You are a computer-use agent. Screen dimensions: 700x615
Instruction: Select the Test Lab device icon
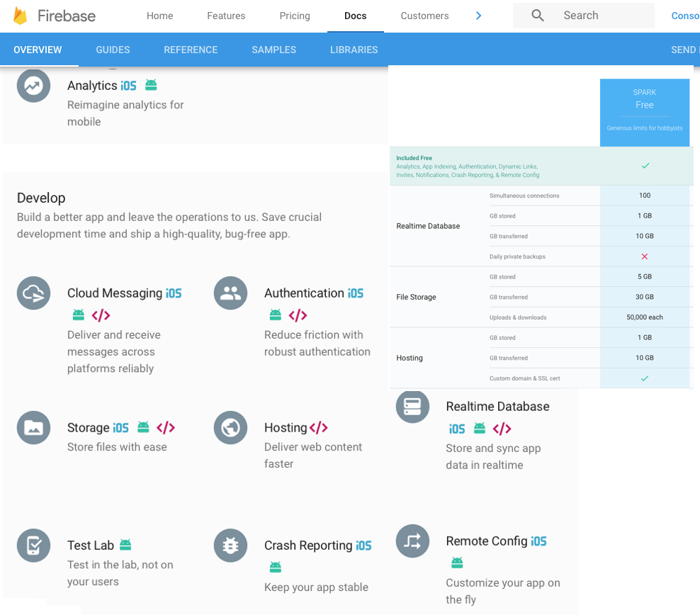point(33,546)
